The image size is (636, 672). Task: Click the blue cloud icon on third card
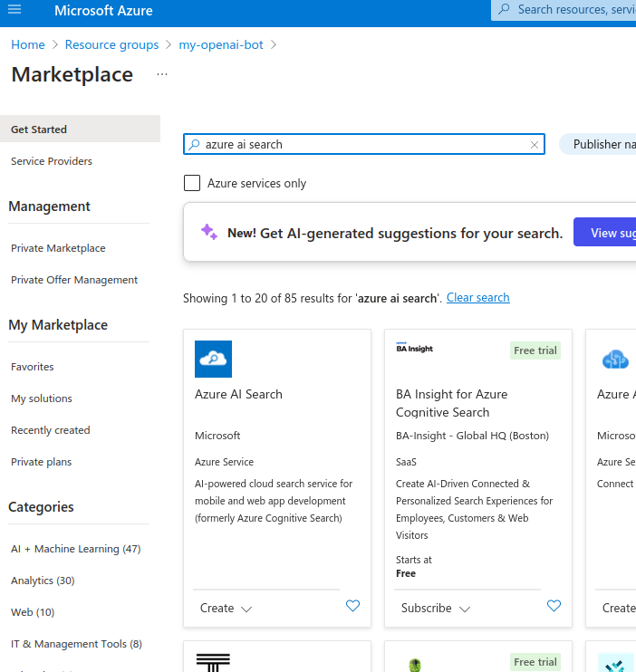[x=615, y=360]
